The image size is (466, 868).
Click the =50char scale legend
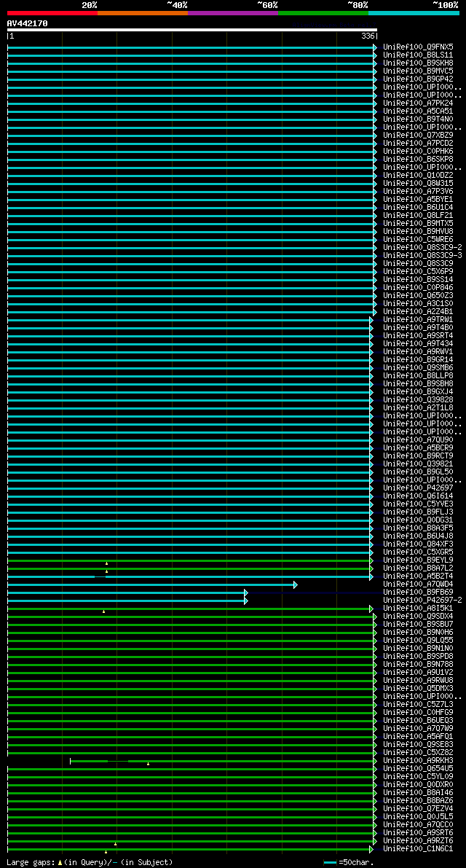[349, 862]
